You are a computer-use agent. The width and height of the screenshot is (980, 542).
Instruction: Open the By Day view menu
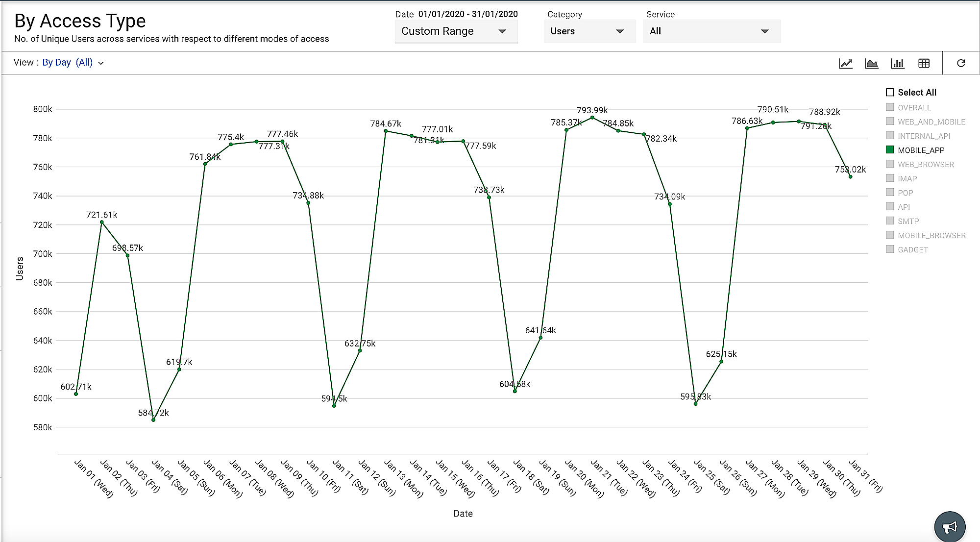(x=68, y=62)
